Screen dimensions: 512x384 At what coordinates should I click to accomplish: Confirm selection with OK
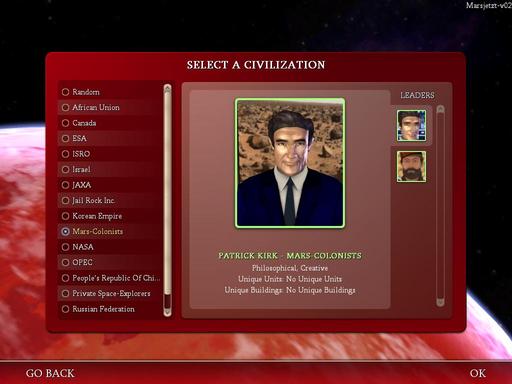tap(478, 373)
